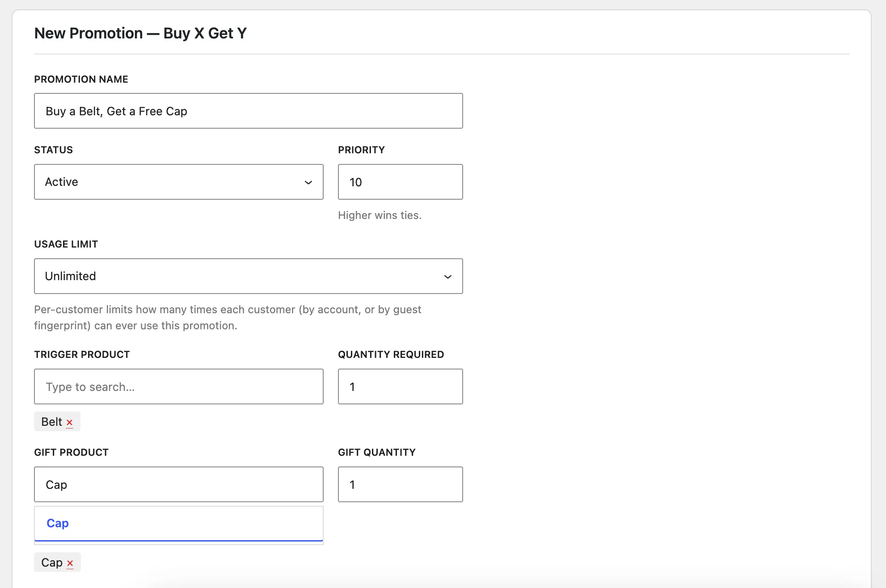Click the Gift Product search field with Cap
Screen dimensions: 886x588
click(x=179, y=484)
